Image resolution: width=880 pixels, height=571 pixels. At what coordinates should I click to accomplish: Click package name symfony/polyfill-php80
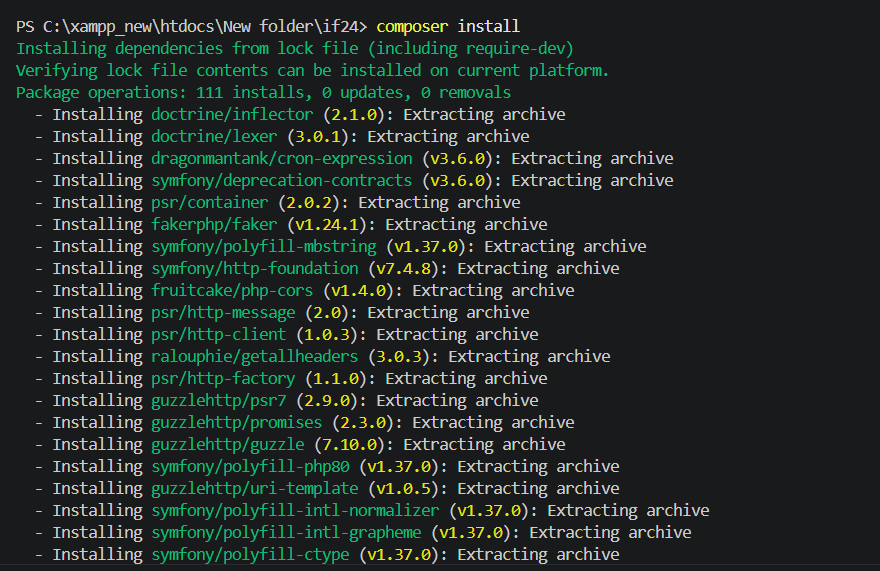[x=250, y=467]
